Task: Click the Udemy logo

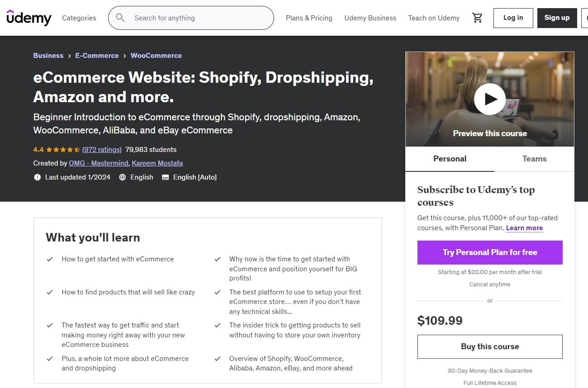Action: coord(28,18)
